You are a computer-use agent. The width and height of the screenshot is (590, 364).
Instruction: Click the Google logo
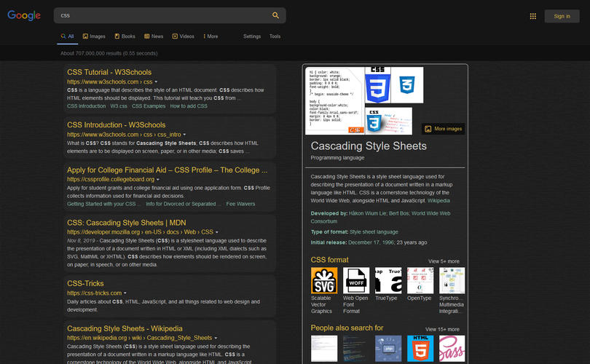click(24, 15)
